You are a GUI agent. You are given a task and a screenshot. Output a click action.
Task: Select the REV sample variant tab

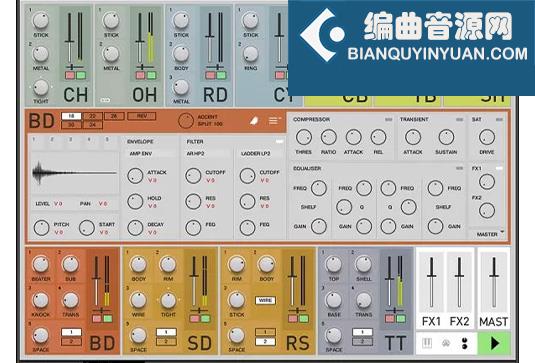(142, 116)
